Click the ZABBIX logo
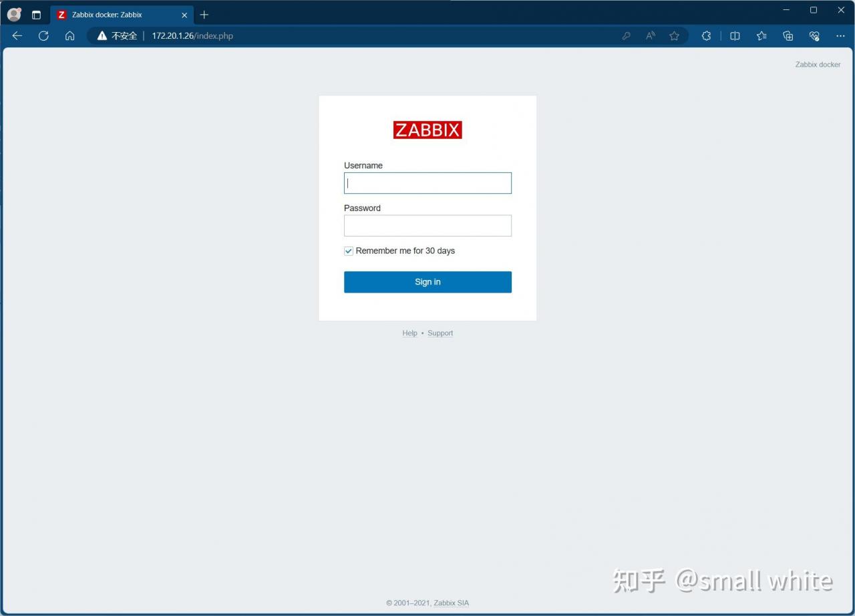Viewport: 855px width, 616px height. [x=427, y=130]
